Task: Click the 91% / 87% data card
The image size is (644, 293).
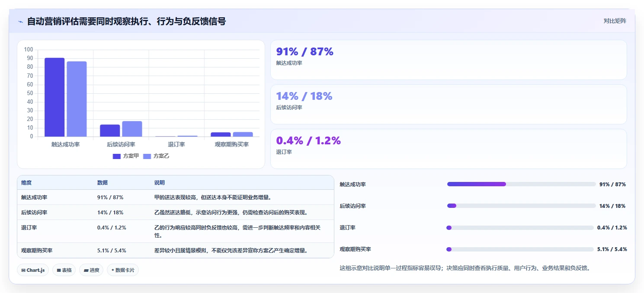Action: click(x=449, y=60)
